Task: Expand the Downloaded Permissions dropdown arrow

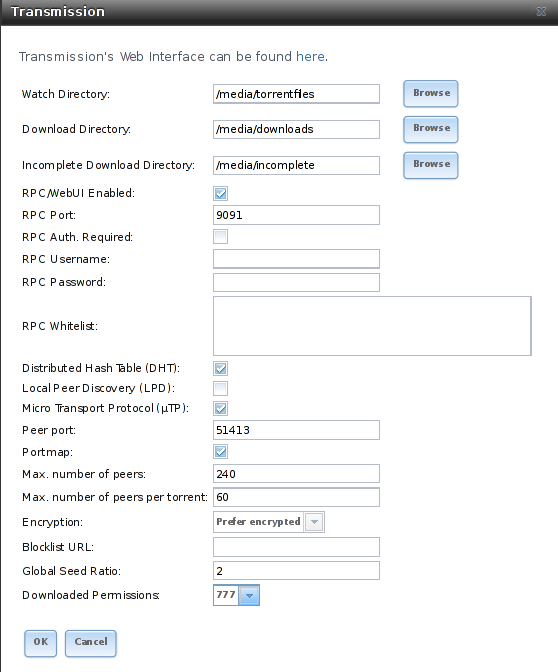Action: tap(249, 595)
